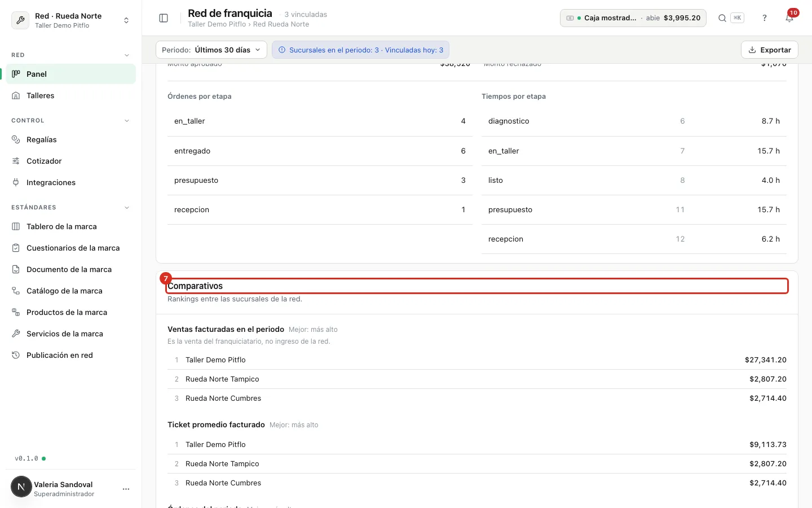Open Regalías in sidebar
Image resolution: width=812 pixels, height=508 pixels.
coord(71,139)
